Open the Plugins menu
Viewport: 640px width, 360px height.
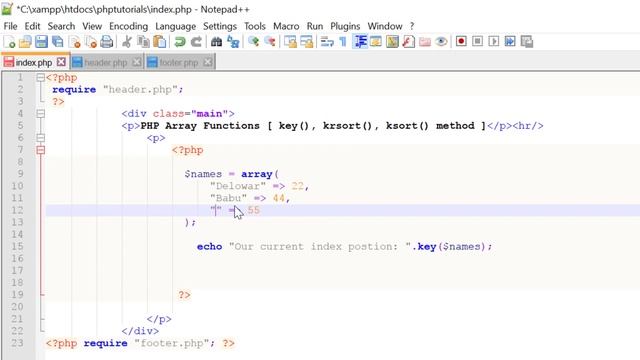[345, 26]
